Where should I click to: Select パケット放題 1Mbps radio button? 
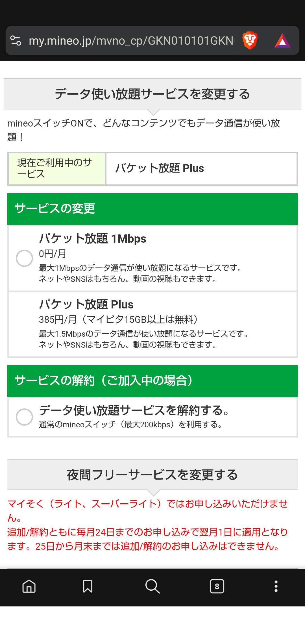click(25, 258)
